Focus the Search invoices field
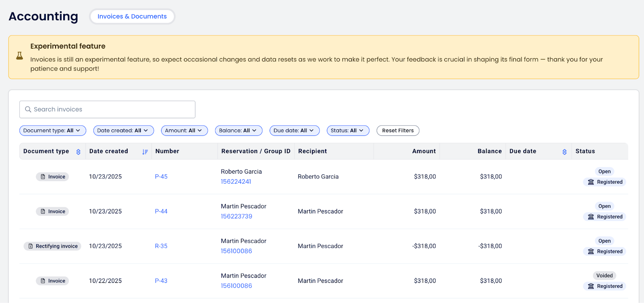 point(113,109)
